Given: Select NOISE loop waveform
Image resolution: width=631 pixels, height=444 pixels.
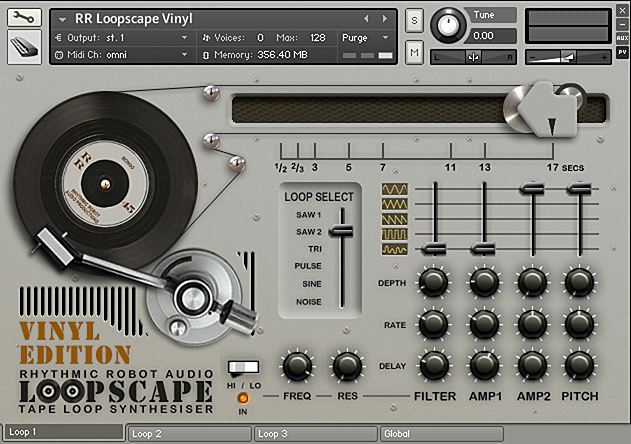Looking at the screenshot, I should coord(309,302).
